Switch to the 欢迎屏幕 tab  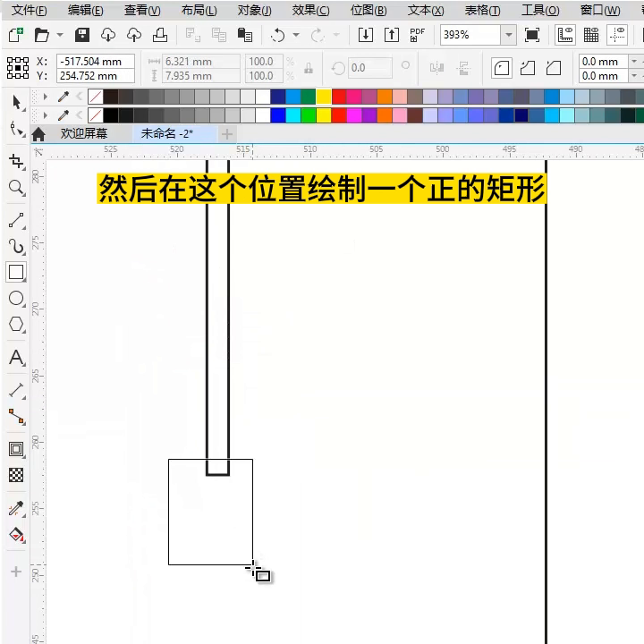pos(84,133)
